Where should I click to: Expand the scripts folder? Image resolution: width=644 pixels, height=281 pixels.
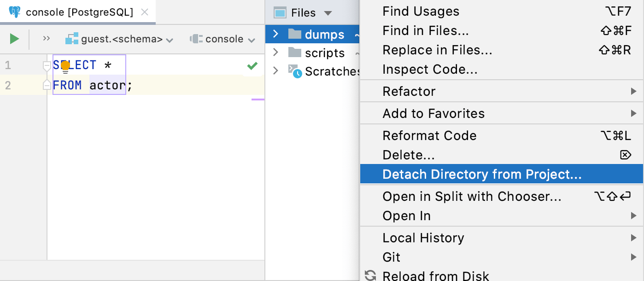click(276, 53)
